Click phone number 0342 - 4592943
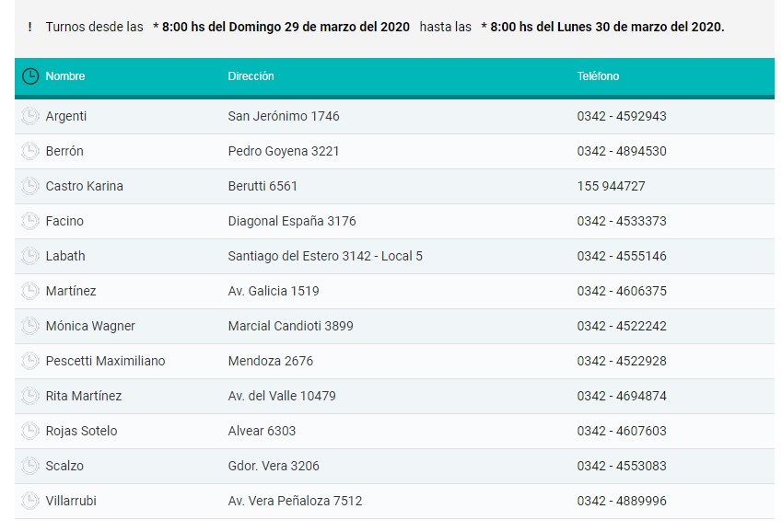This screenshot has width=782, height=532. click(x=622, y=116)
